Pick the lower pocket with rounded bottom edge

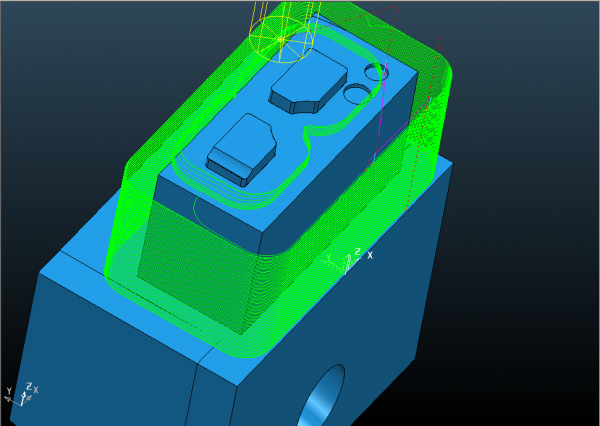242,149
